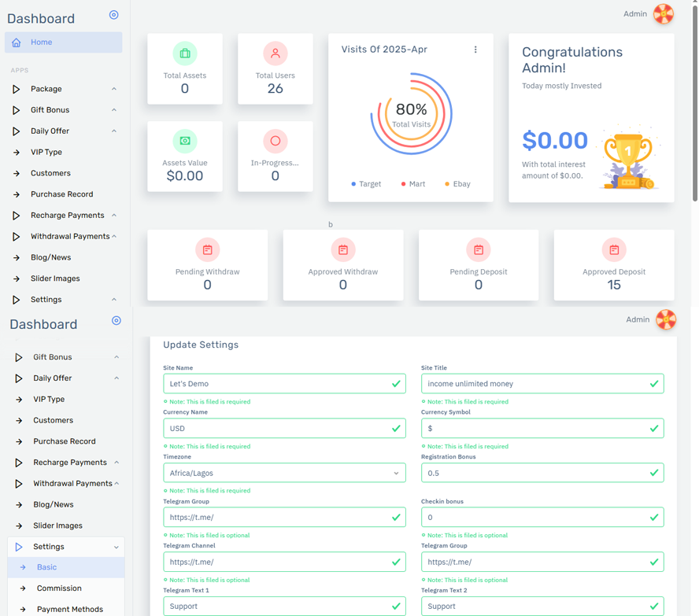Click the Pending Deposit calendar icon
This screenshot has width=699, height=616.
click(x=479, y=249)
